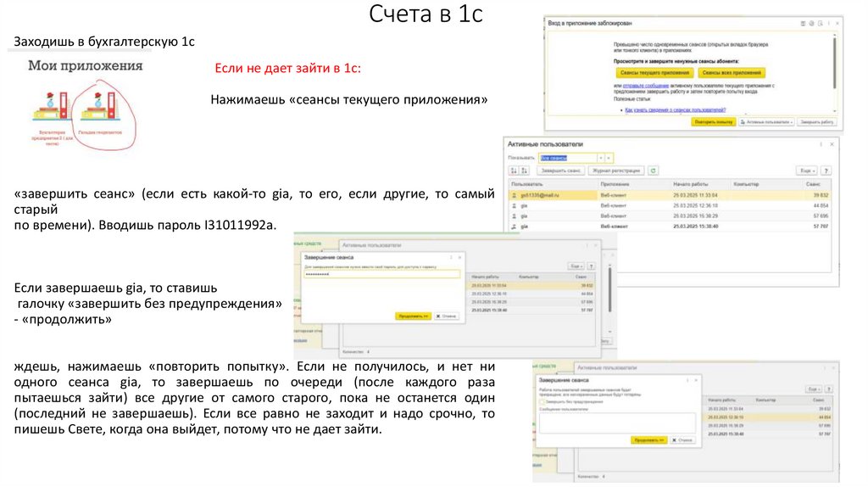Open the отправьте сообщение link
Image resolution: width=868 pixels, height=487 pixels.
click(x=645, y=86)
